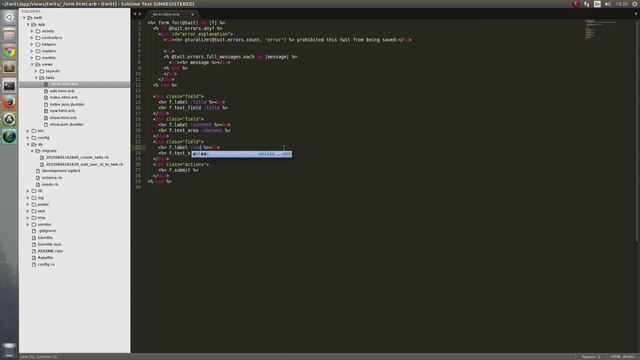Image resolution: width=640 pixels, height=360 pixels.
Task: Collapse the twitt root folder
Action: pos(24,18)
